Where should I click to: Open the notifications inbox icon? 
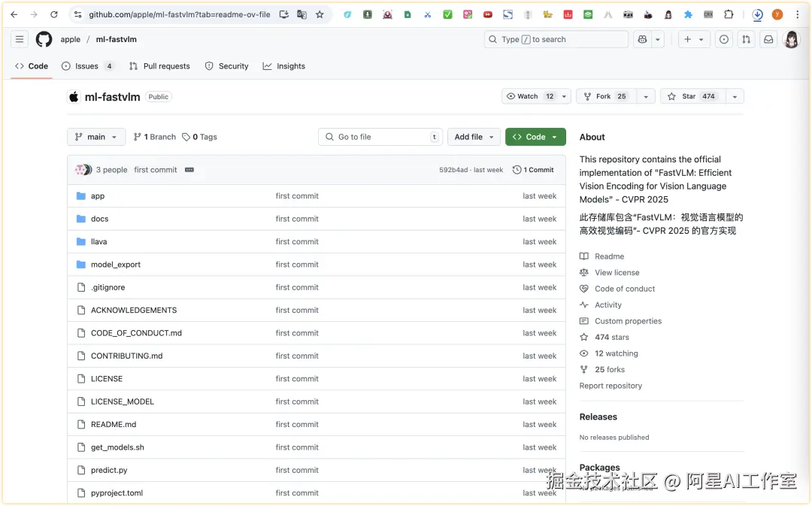[768, 39]
